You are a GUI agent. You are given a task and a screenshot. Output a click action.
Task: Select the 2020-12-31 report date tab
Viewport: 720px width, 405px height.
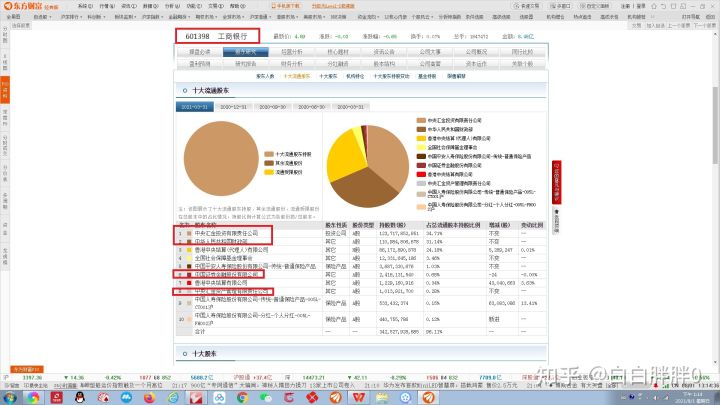pyautogui.click(x=233, y=107)
